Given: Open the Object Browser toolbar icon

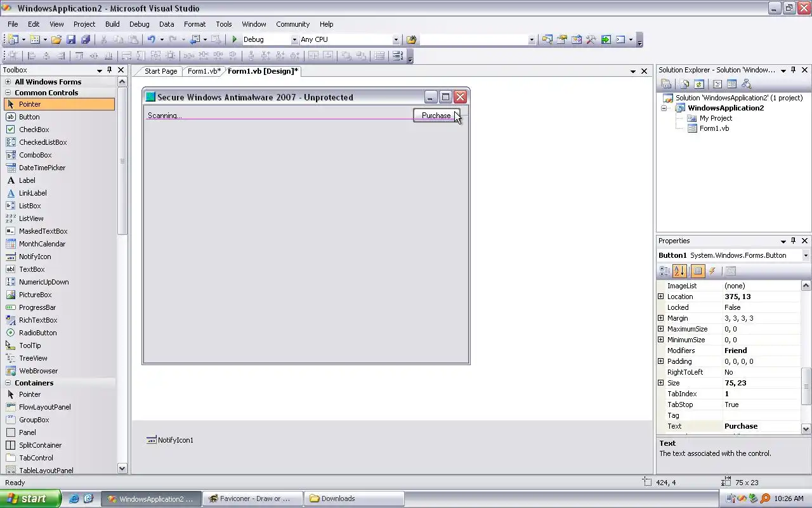Looking at the screenshot, I should pyautogui.click(x=577, y=39).
